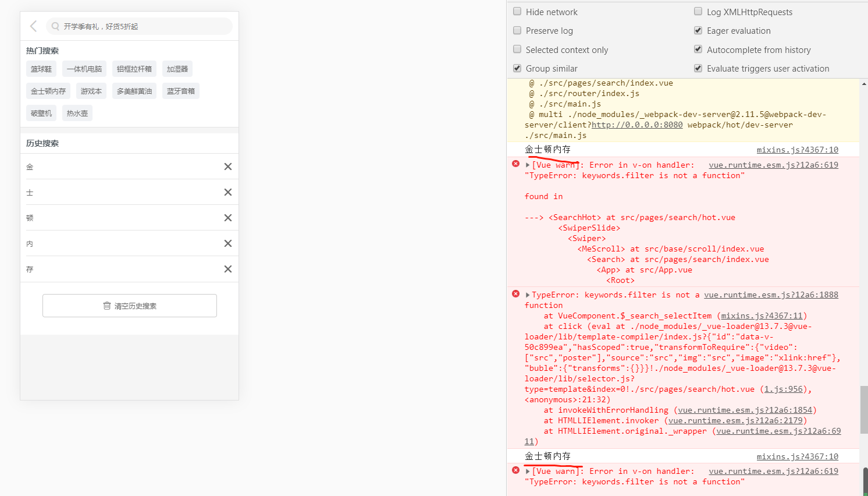Viewport: 868px width, 496px height.
Task: Click history search entry 内
Action: pos(30,243)
